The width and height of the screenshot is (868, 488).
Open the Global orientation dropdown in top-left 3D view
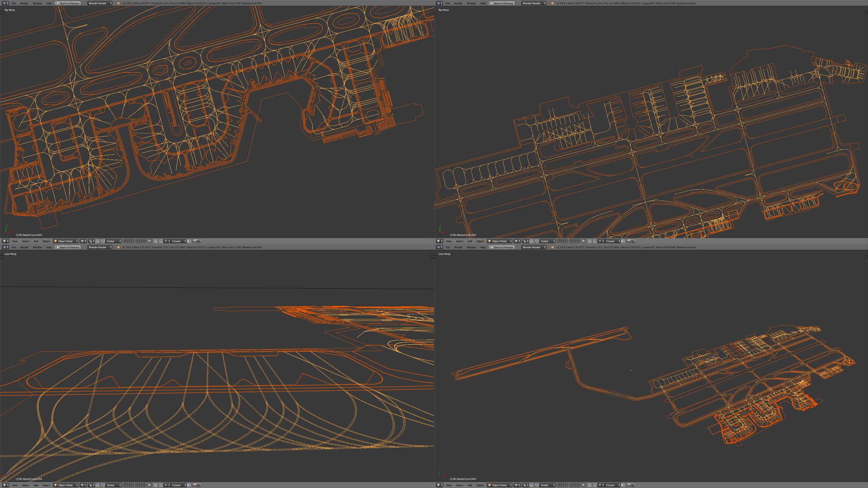pyautogui.click(x=113, y=241)
